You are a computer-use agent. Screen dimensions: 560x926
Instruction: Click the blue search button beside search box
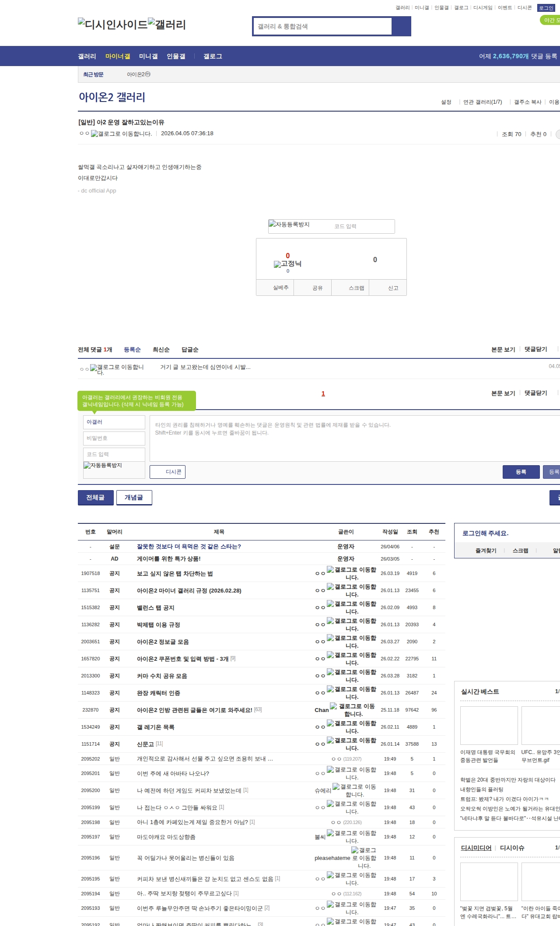pyautogui.click(x=401, y=26)
